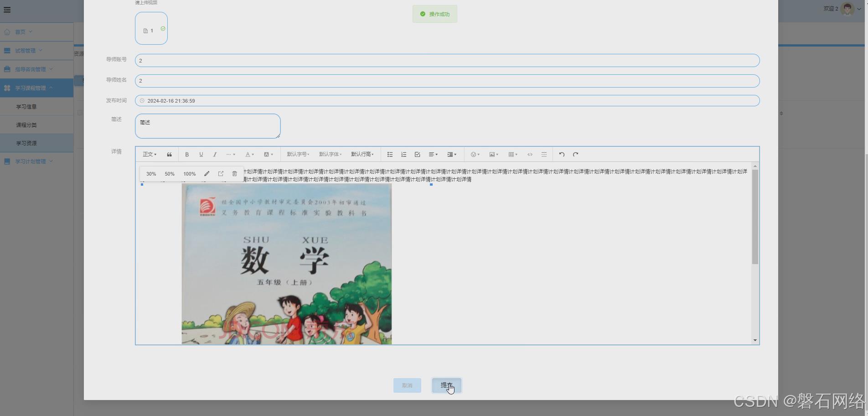Undo the last edit

562,155
